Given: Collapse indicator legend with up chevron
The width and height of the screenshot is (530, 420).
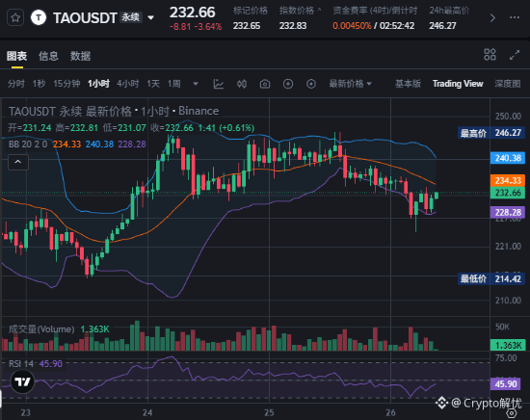Looking at the screenshot, I should (x=18, y=162).
